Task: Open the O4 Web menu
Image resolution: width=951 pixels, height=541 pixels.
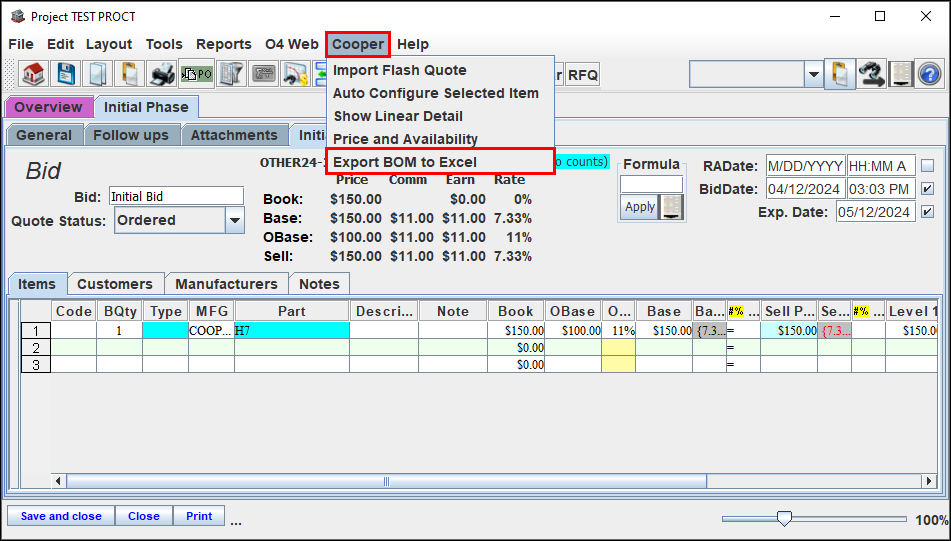Action: click(292, 44)
